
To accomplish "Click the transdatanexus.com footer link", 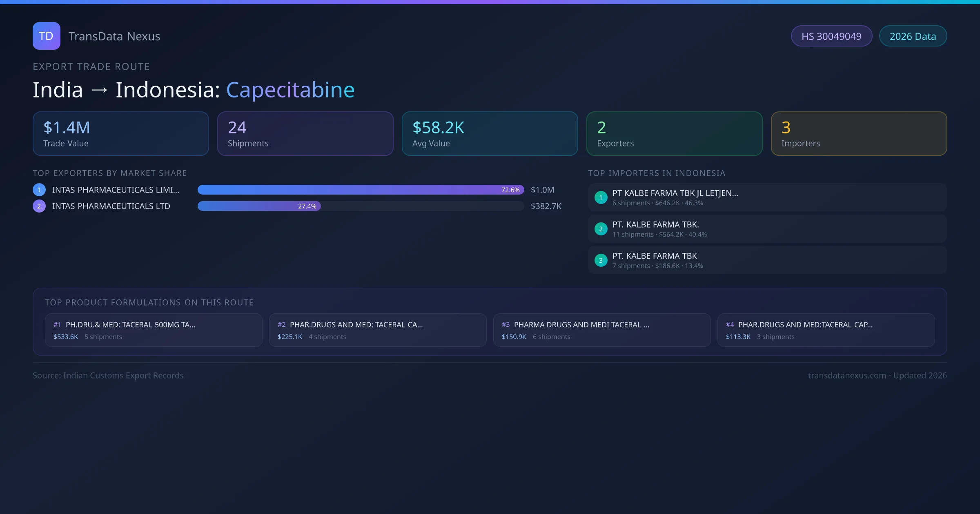I will point(847,375).
